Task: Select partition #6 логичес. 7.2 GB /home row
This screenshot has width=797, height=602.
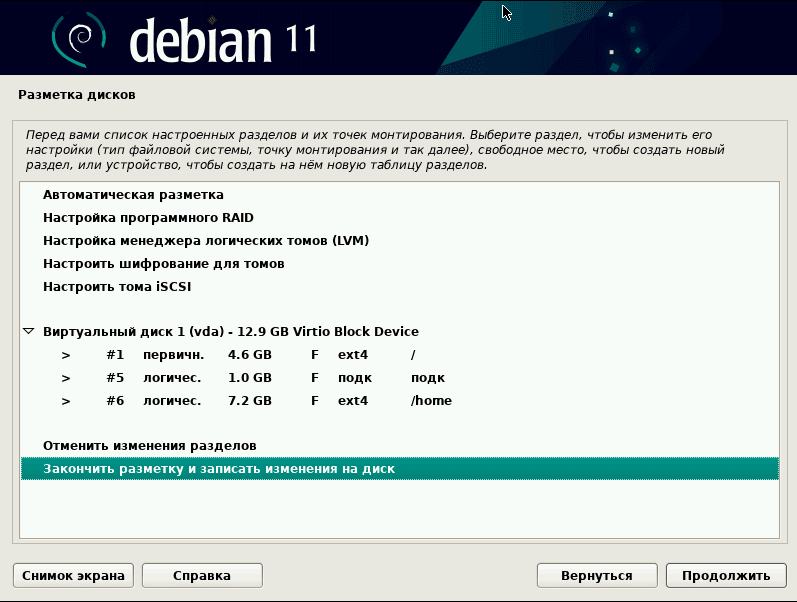Action: point(400,401)
